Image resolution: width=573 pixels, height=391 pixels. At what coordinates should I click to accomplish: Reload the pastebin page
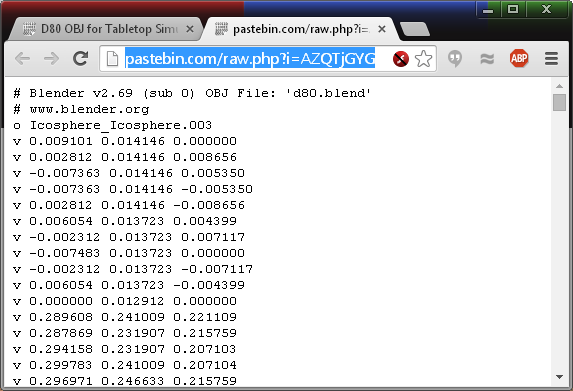(80, 58)
